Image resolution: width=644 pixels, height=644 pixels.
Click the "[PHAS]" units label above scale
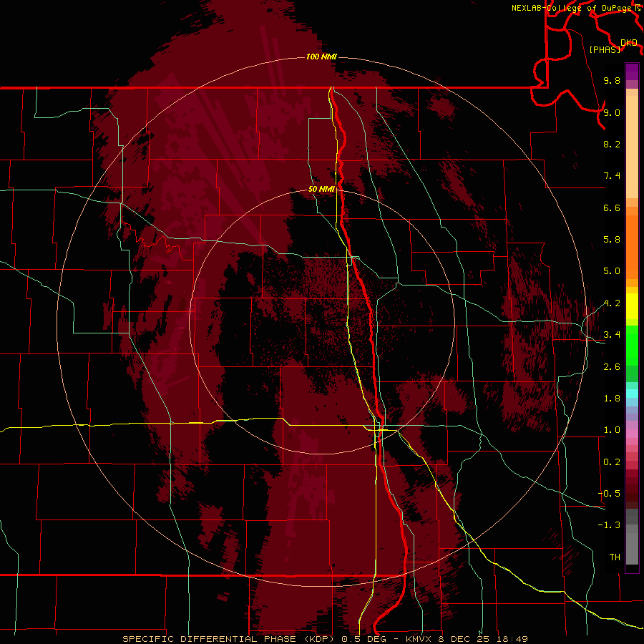pos(605,50)
